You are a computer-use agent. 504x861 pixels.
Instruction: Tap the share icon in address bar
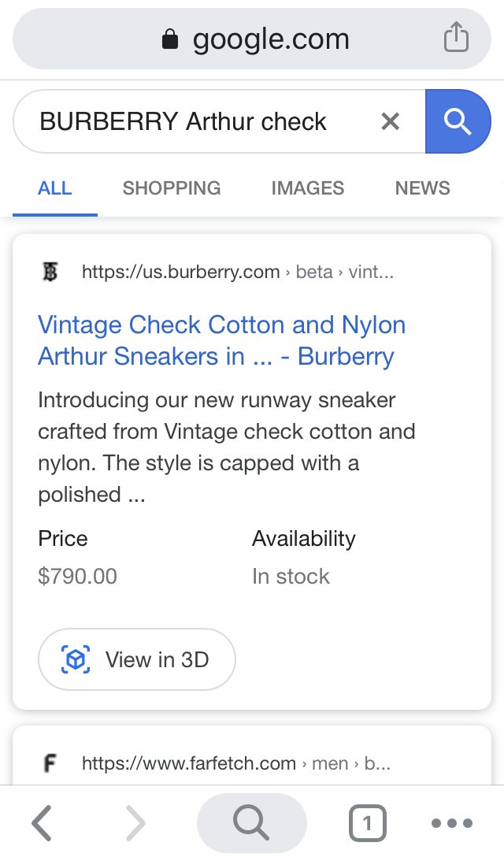[456, 38]
